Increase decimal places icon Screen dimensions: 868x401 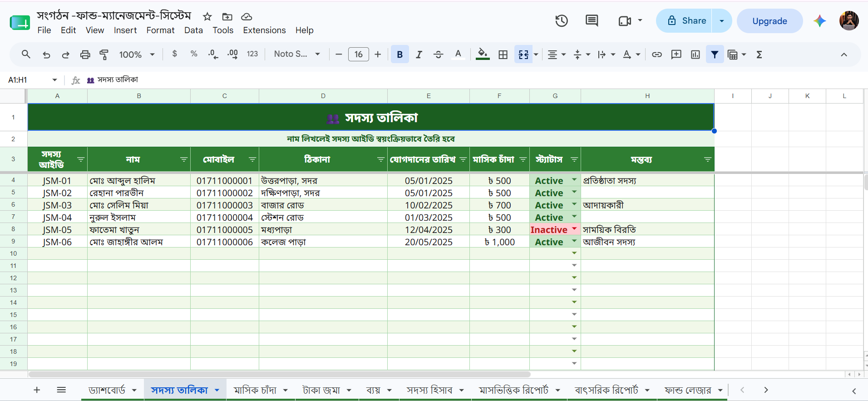tap(232, 54)
